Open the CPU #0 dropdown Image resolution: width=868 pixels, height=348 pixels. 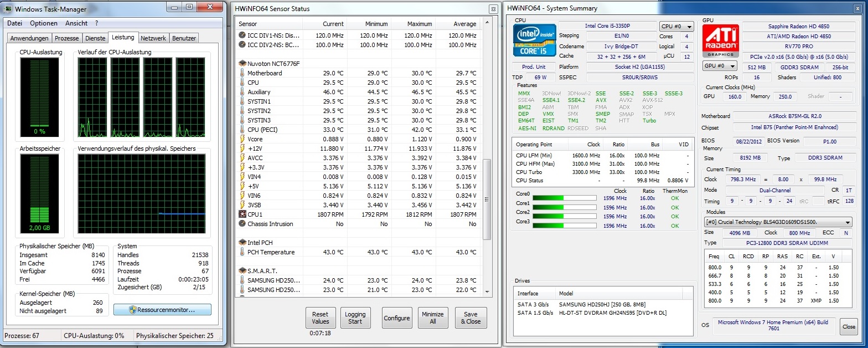tap(676, 26)
